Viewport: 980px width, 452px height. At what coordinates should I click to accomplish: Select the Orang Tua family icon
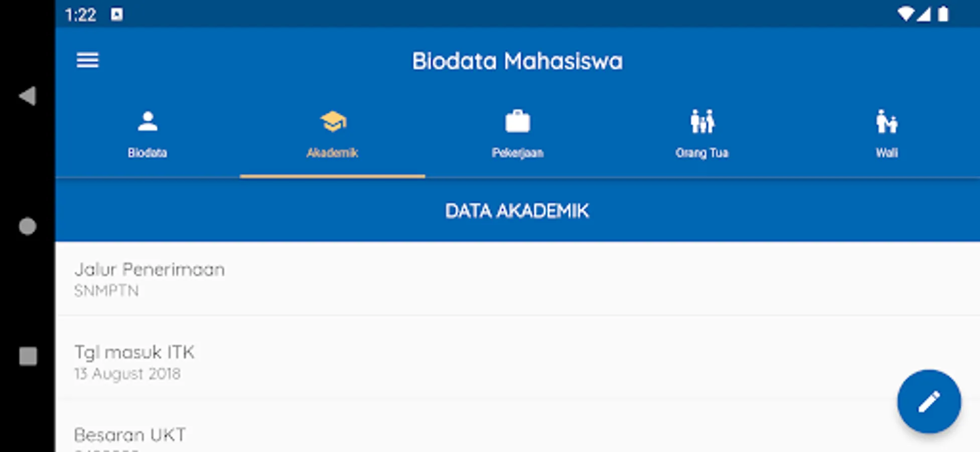[702, 122]
